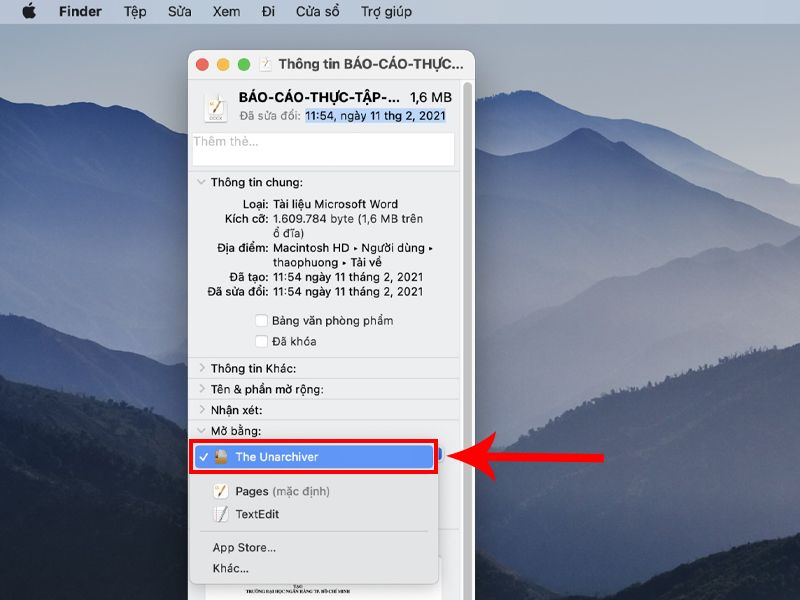Collapse the Mở bằng section
The image size is (800, 600).
click(201, 430)
